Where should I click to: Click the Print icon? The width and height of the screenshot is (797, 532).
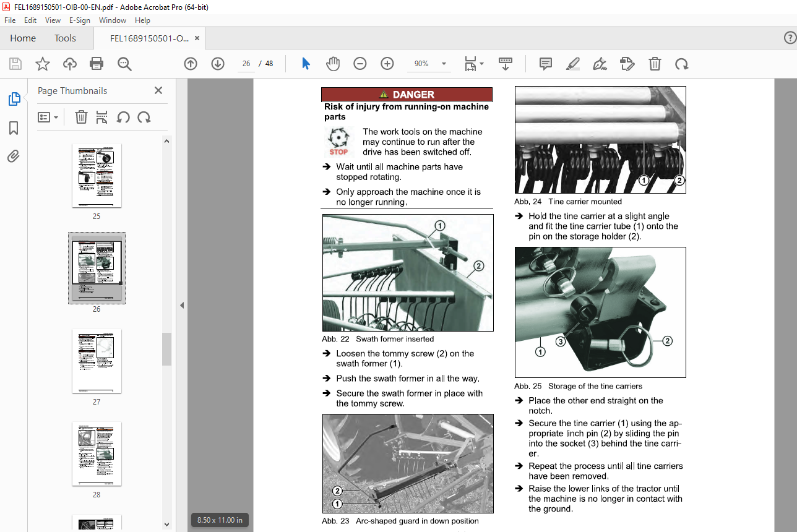[x=97, y=64]
